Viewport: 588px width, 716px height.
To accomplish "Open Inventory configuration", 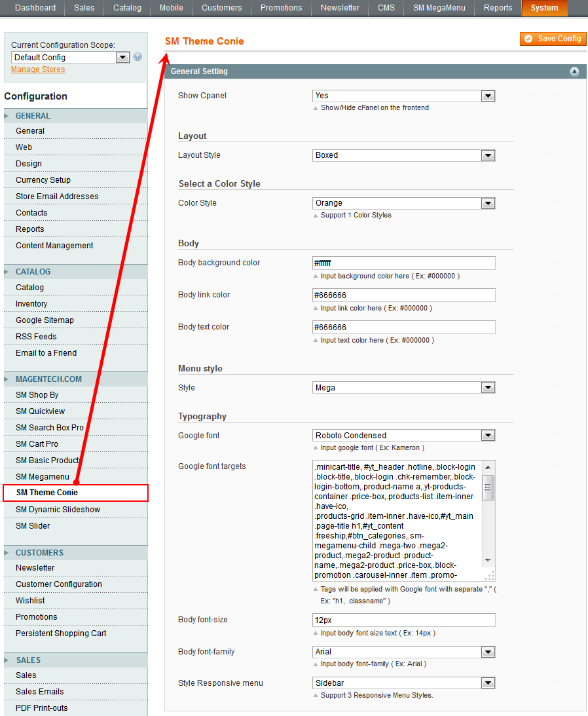I will [75, 304].
